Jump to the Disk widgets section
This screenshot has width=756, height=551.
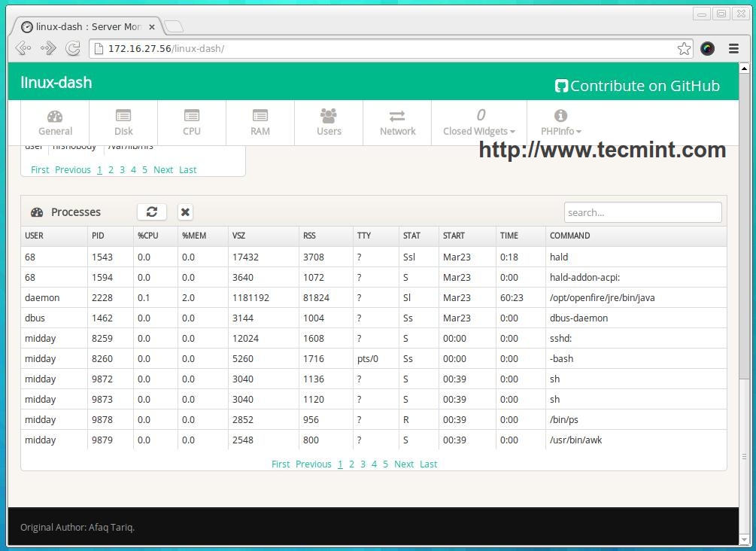(123, 123)
